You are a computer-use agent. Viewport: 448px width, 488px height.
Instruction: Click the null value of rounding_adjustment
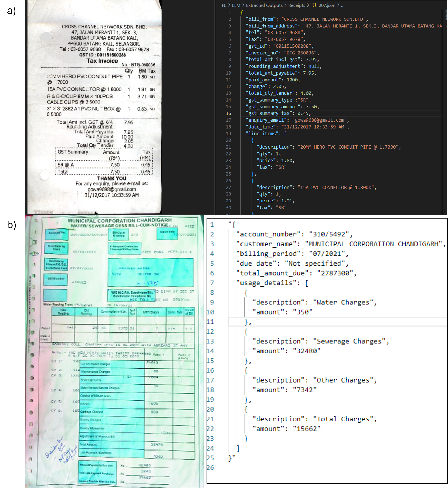pos(314,66)
